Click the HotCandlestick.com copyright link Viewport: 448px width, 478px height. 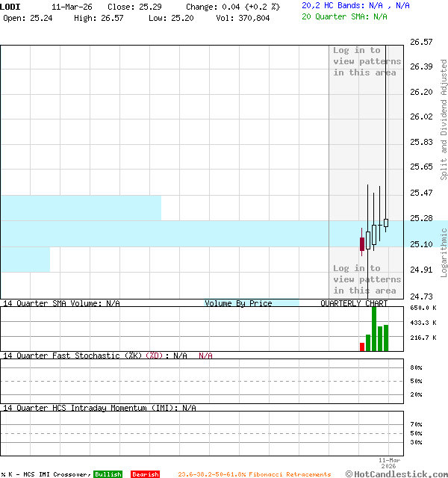pos(396,474)
